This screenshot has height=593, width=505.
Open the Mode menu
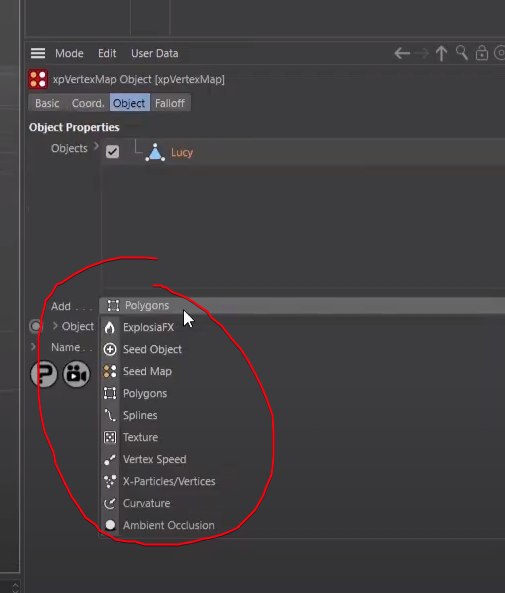(x=69, y=53)
